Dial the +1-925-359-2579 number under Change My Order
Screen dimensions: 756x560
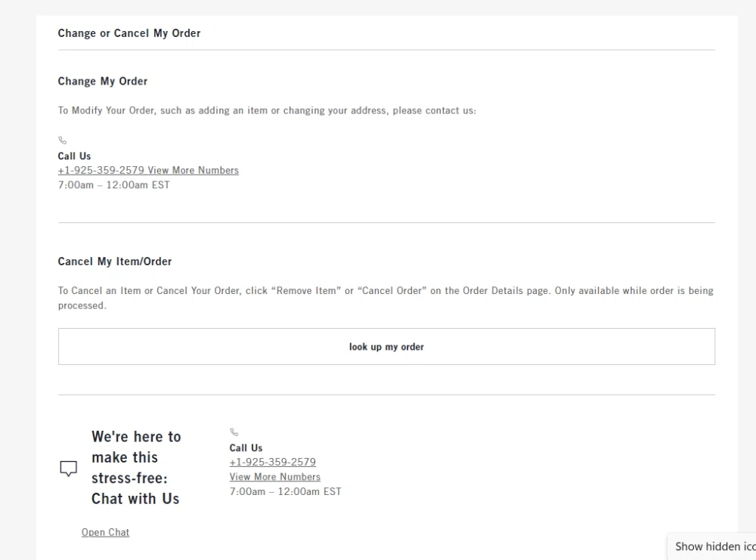(99, 169)
